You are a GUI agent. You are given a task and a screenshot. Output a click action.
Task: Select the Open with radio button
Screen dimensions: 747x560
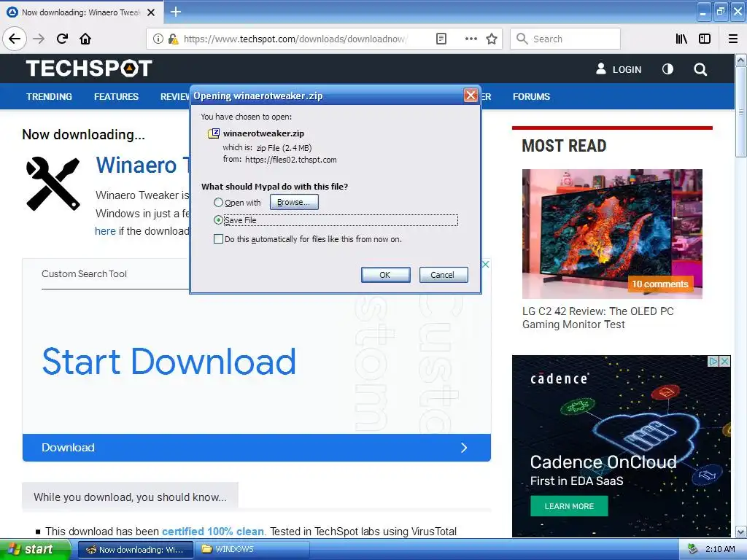coord(218,203)
